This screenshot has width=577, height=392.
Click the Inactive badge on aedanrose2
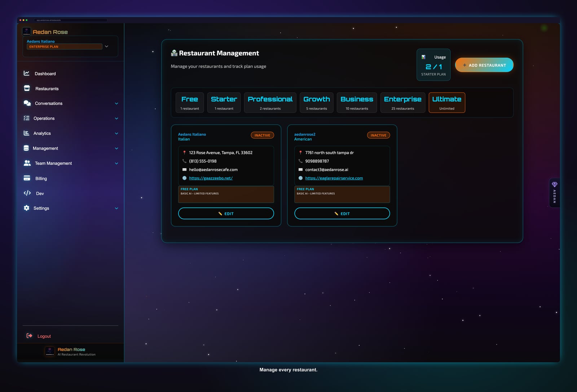379,135
